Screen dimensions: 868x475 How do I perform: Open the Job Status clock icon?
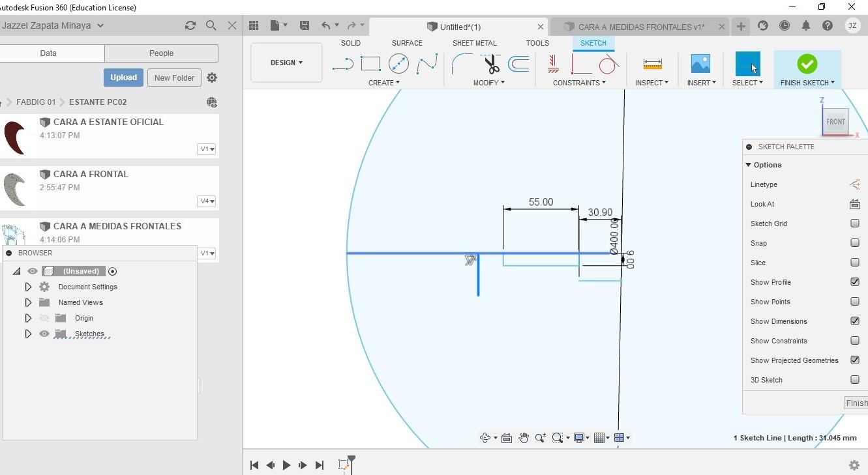click(x=785, y=25)
